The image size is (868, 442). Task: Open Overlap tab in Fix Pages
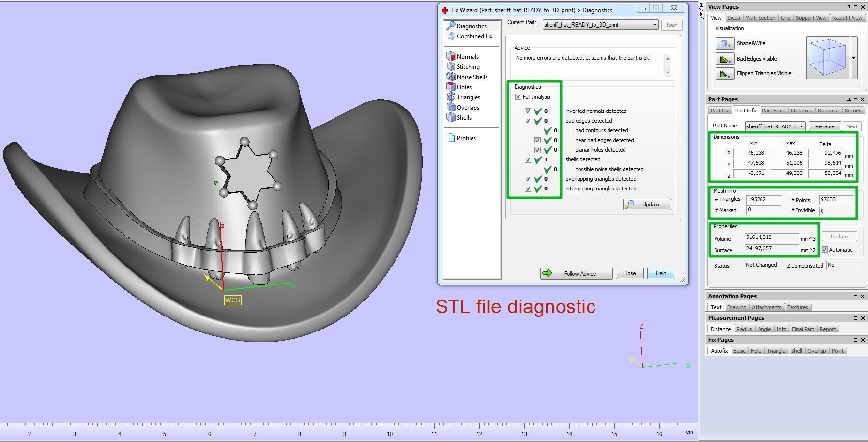[x=816, y=351]
